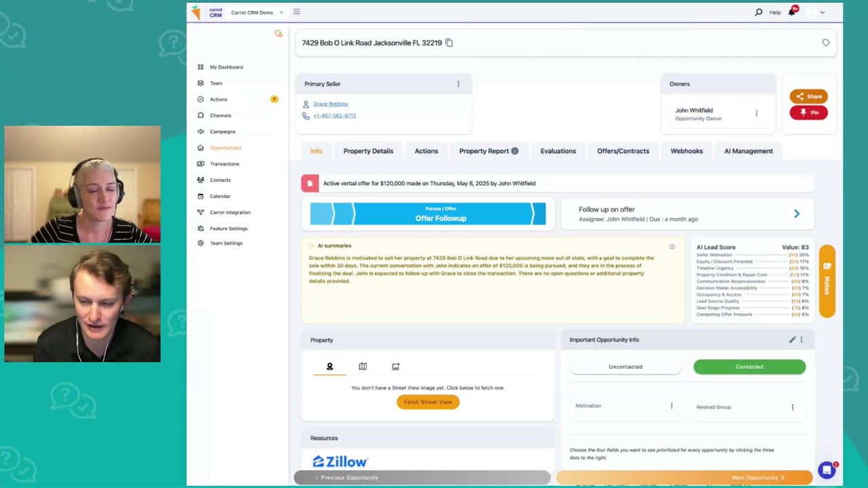This screenshot has height=488, width=868.
Task: Click the tag icon beside the address
Action: (825, 43)
